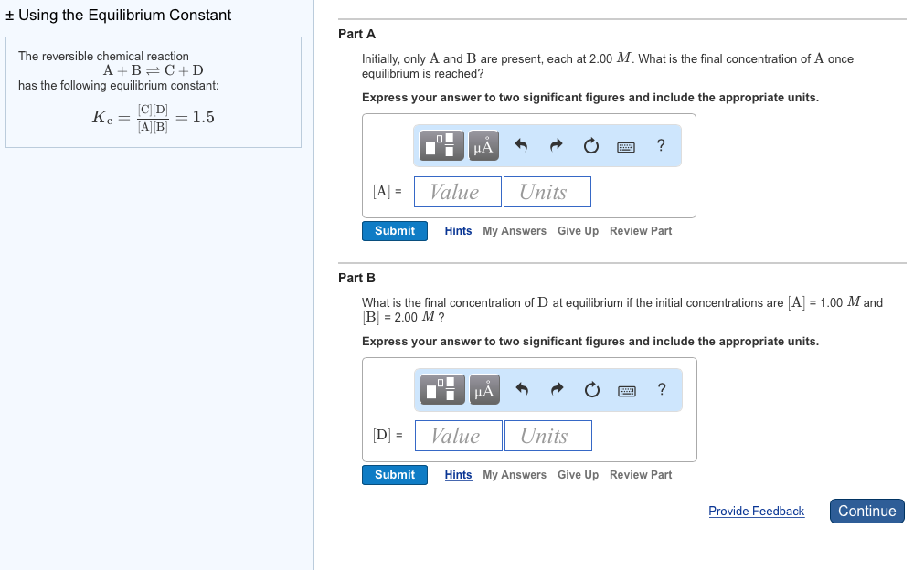Click the Value field for [A]

[457, 192]
